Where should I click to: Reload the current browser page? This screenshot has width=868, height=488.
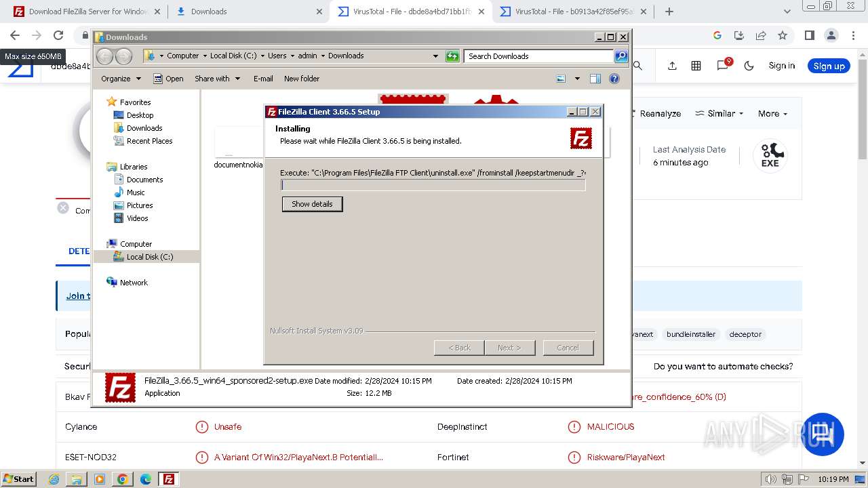pyautogui.click(x=58, y=35)
